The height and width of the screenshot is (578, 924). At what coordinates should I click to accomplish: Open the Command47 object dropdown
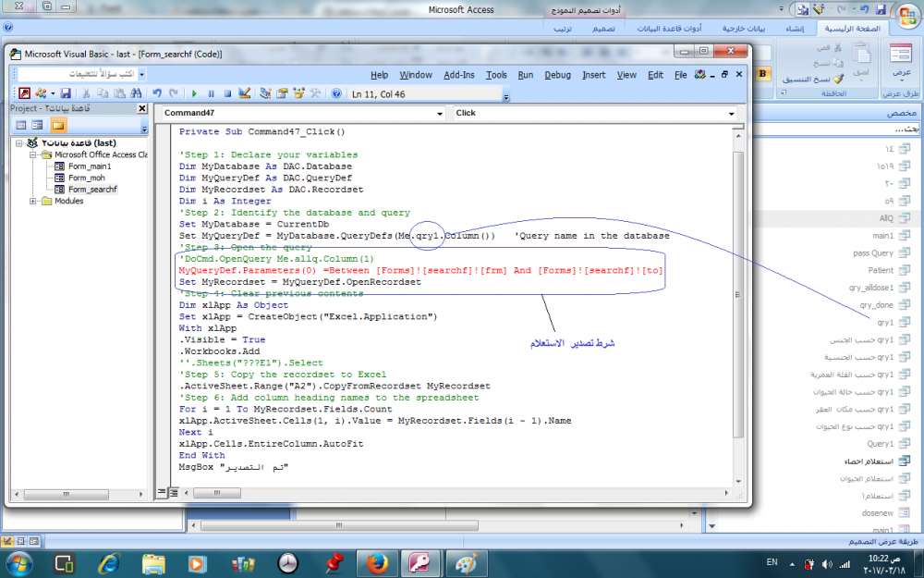(x=440, y=113)
